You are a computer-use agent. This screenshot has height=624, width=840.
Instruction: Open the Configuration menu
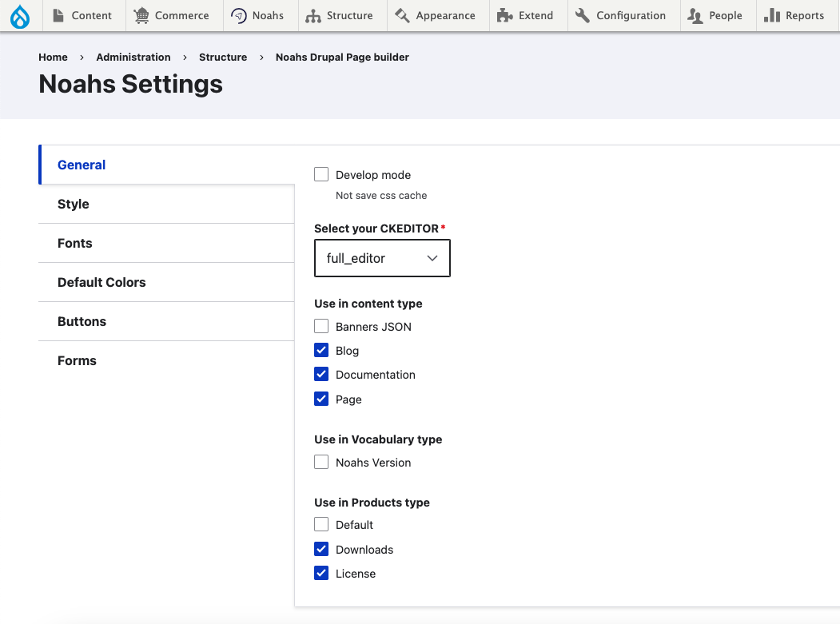[x=624, y=15]
